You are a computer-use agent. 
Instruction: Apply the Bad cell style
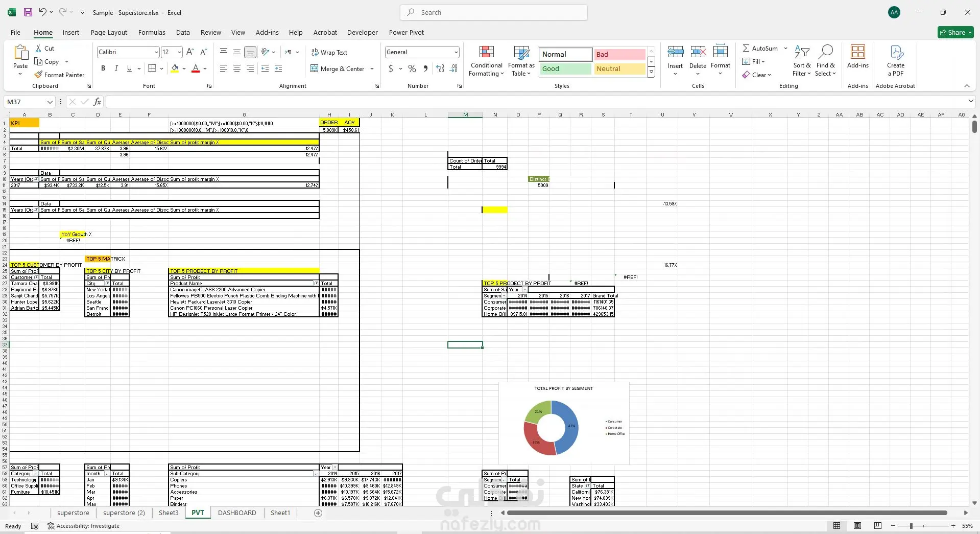tap(619, 54)
